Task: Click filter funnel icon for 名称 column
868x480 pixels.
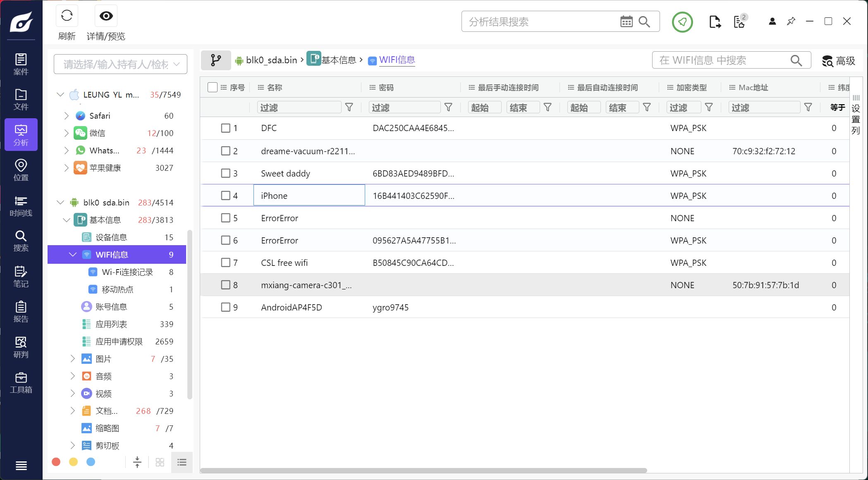Action: click(x=349, y=107)
